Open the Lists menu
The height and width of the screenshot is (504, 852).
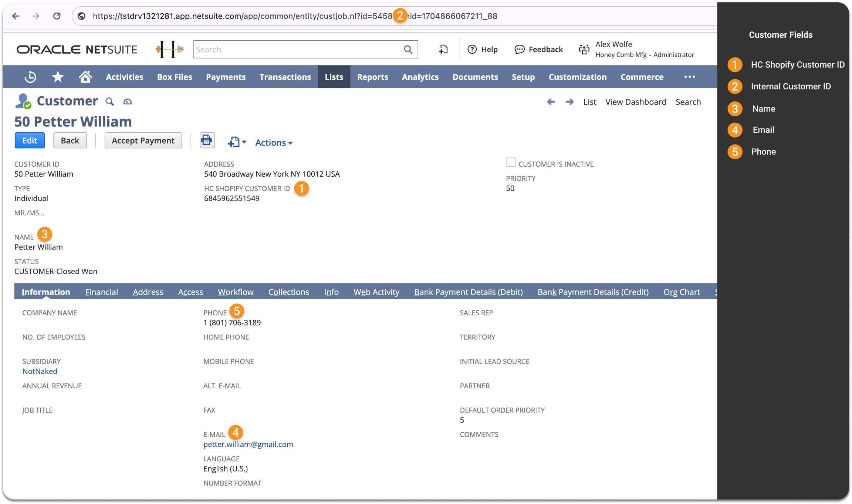point(334,77)
